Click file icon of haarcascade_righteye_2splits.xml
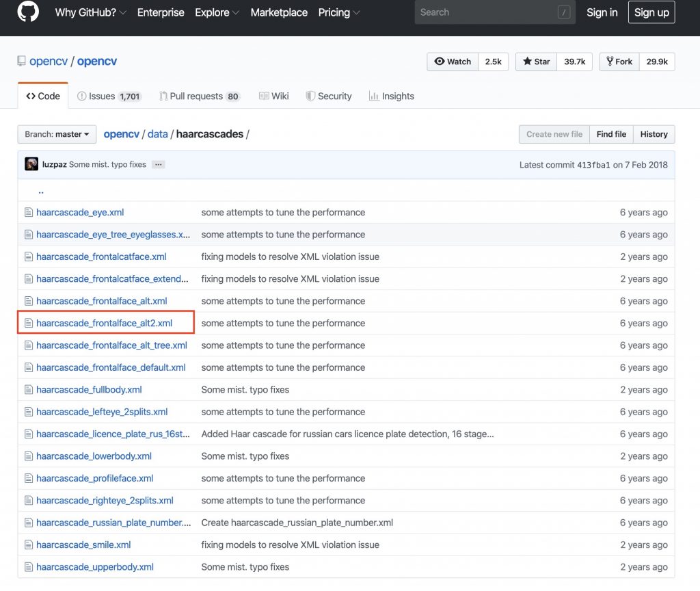Viewport: 700px width, 591px height. pos(29,500)
